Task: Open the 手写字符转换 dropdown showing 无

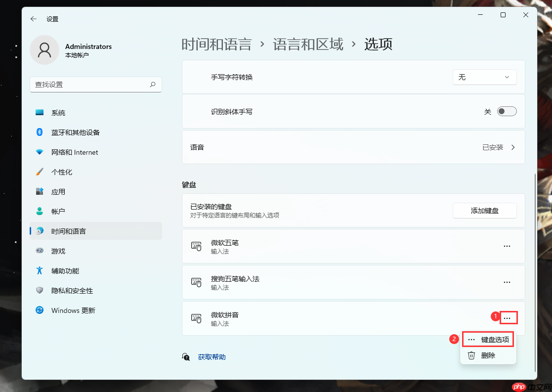Action: coord(484,77)
